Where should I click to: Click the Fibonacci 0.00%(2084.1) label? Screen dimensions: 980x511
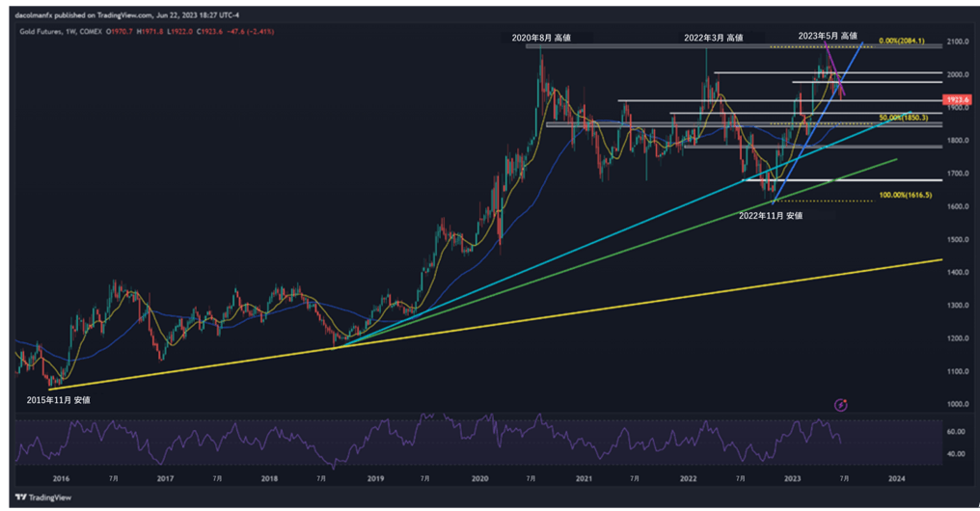(x=901, y=41)
